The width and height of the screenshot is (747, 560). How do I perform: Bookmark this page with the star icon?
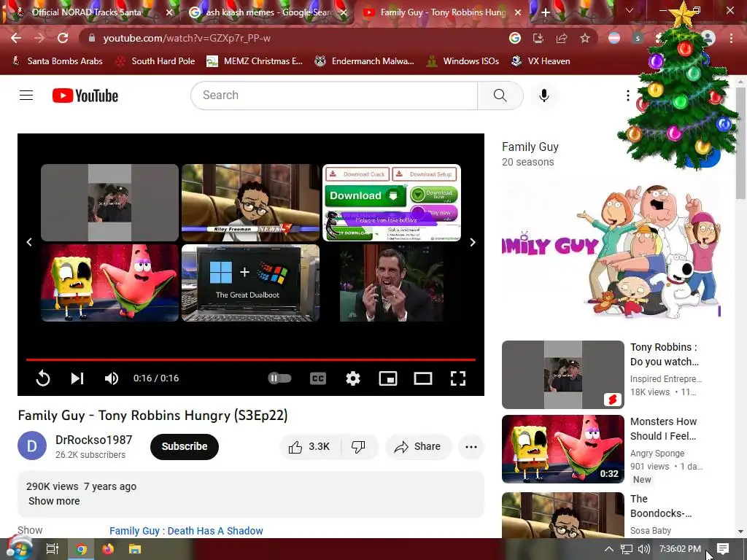tap(585, 38)
